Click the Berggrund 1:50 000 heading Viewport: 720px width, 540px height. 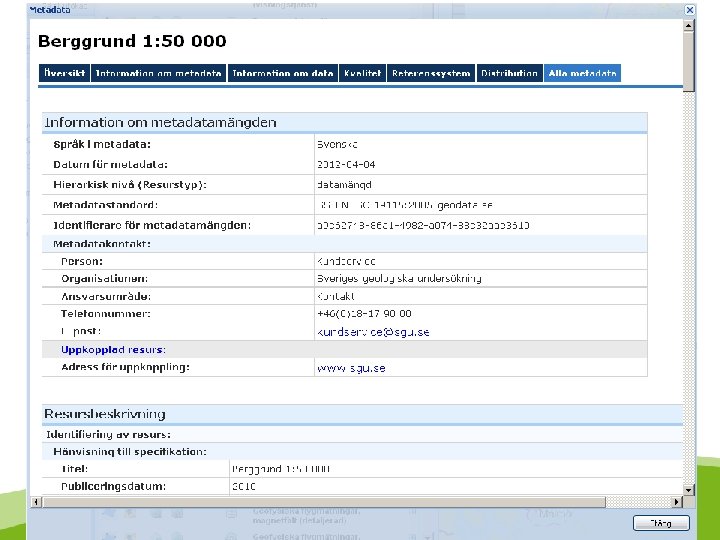[132, 41]
